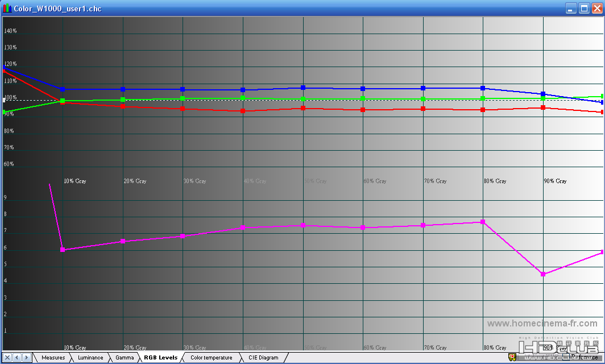Viewport: 605px width, 364px height.
Task: Select the RGB Levels tab
Action: (160, 357)
